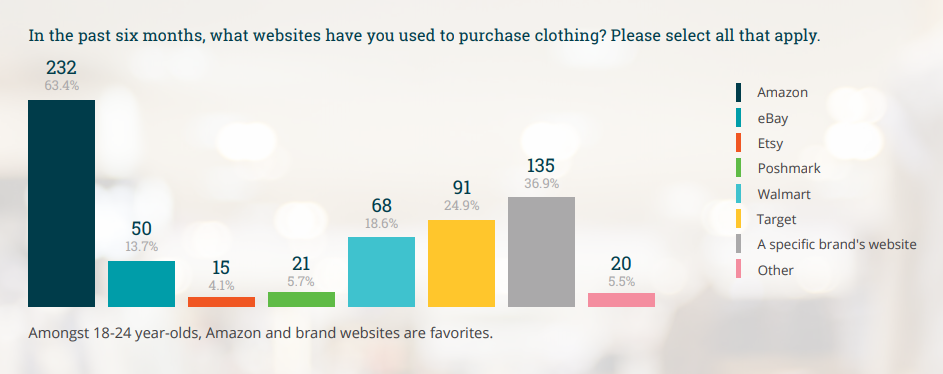Click the 232 value label above Amazon
The height and width of the screenshot is (374, 943).
pyautogui.click(x=61, y=68)
